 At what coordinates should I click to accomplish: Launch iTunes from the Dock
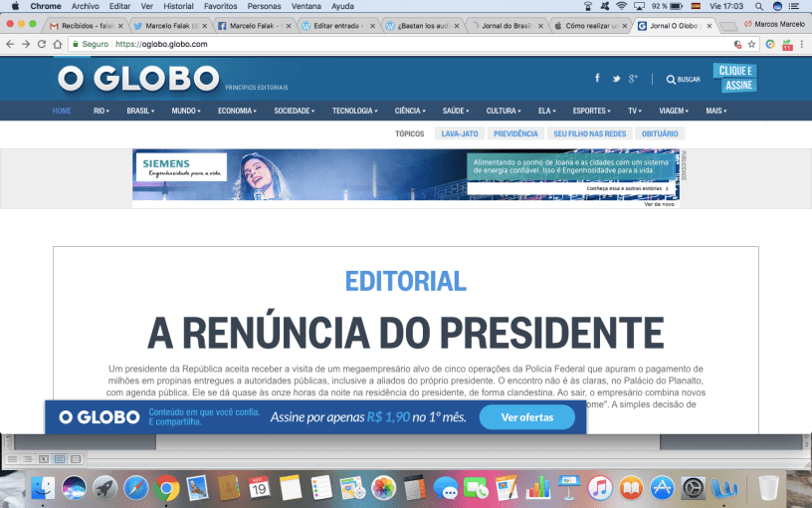tap(599, 488)
